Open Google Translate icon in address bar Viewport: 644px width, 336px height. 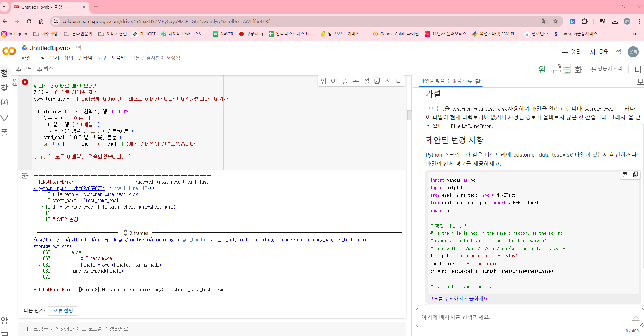(x=544, y=21)
